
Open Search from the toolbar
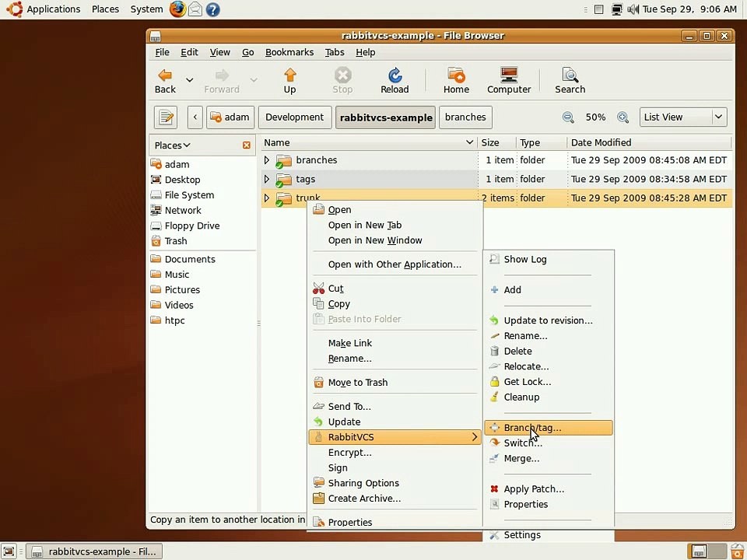pyautogui.click(x=570, y=75)
